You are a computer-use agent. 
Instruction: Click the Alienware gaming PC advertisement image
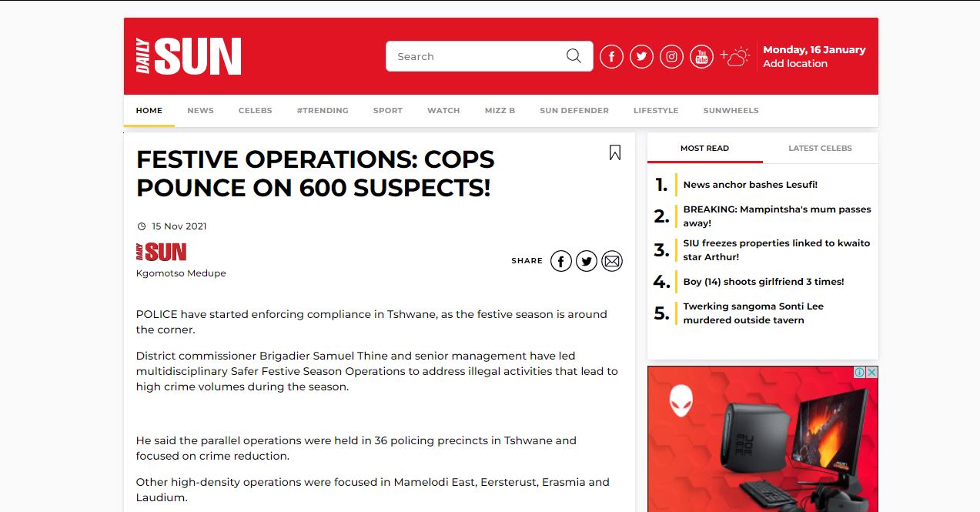click(x=763, y=439)
